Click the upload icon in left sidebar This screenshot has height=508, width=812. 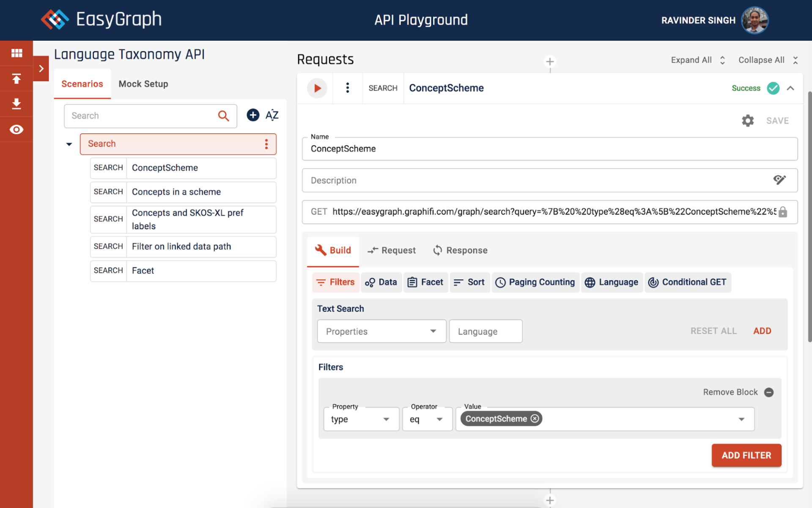pyautogui.click(x=16, y=79)
